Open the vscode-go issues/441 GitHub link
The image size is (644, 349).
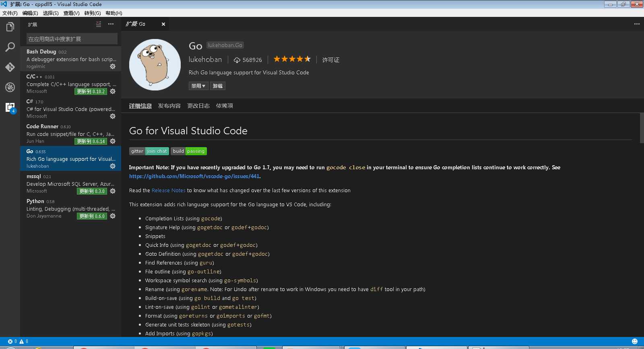[194, 176]
